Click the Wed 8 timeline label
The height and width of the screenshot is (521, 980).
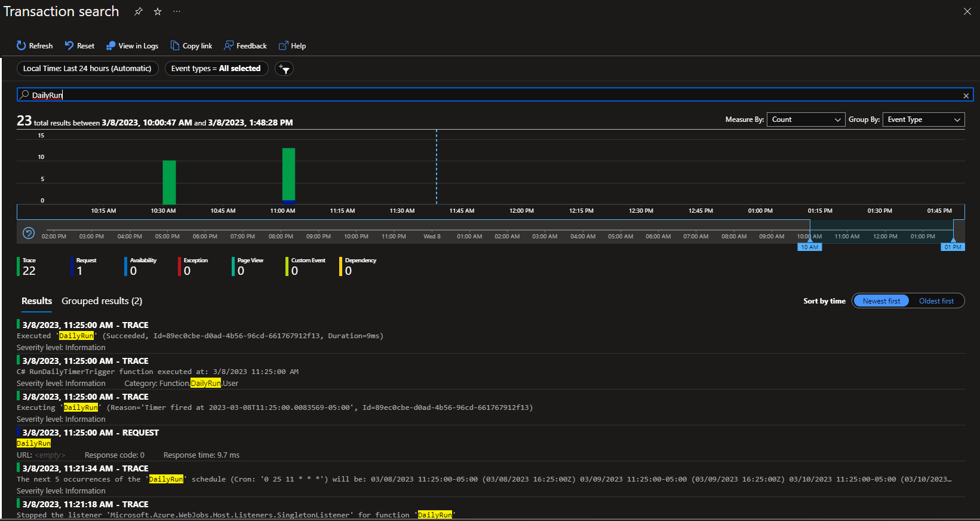432,237
